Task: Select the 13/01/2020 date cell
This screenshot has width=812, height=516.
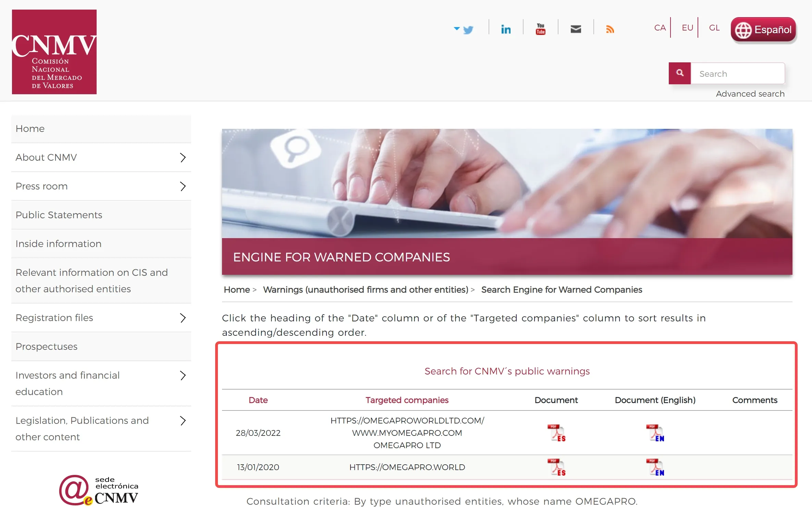Action: point(258,467)
